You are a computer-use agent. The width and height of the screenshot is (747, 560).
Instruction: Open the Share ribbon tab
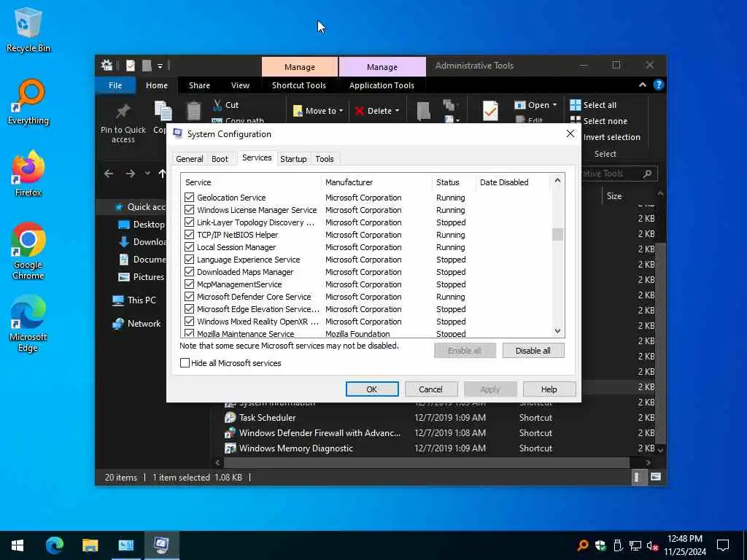coord(199,85)
